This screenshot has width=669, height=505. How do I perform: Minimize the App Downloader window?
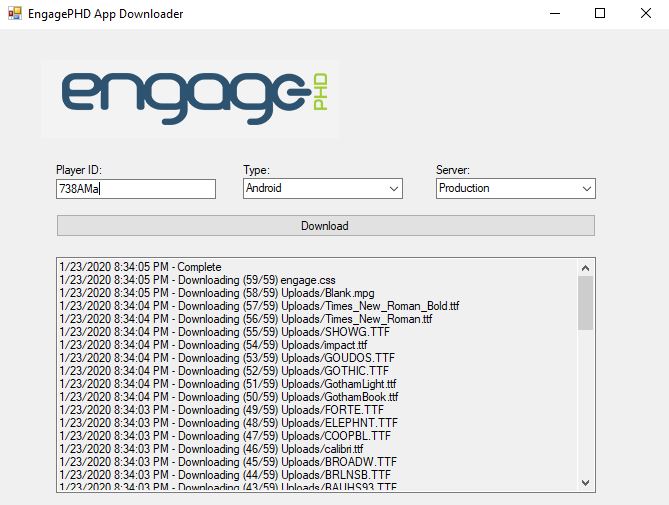554,14
